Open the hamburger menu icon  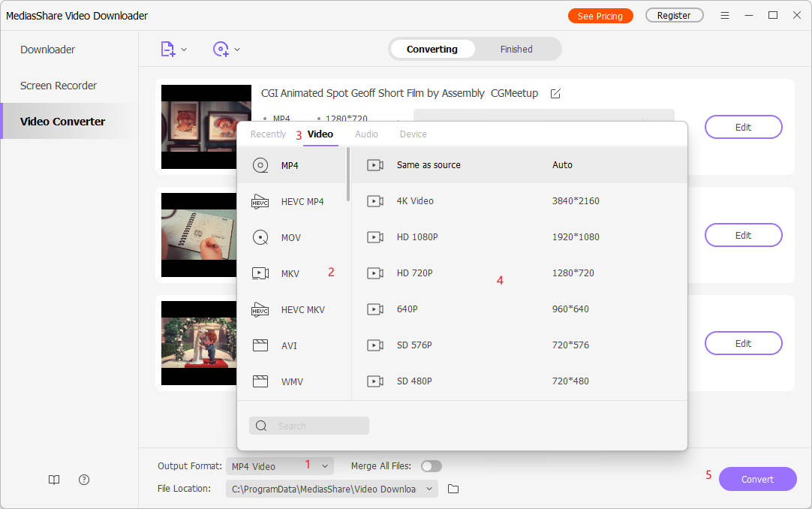tap(724, 16)
